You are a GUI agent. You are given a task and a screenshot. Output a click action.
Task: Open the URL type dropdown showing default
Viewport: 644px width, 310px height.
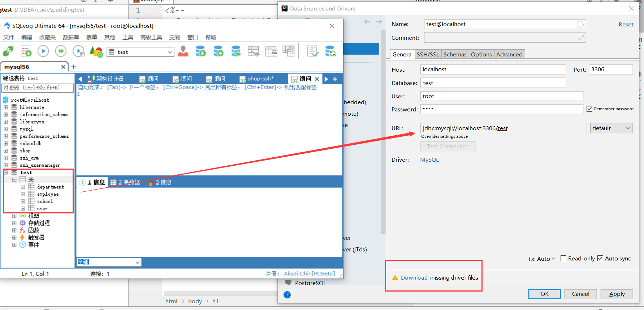point(611,128)
